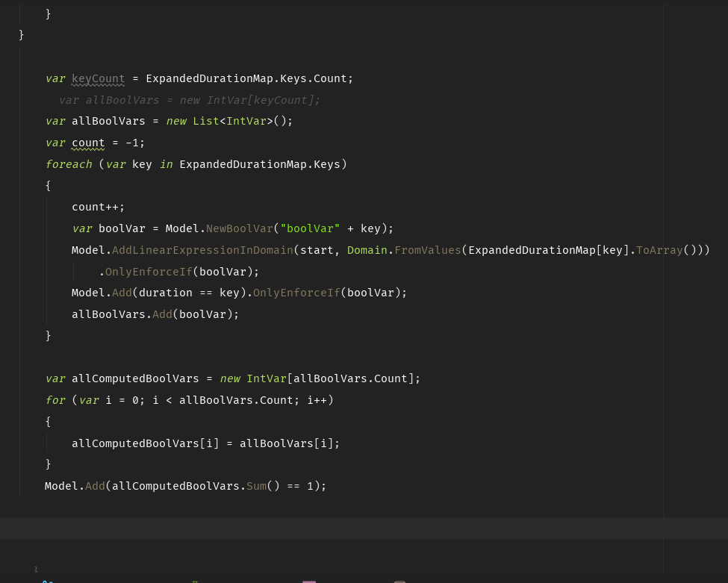Click the List<IntVar> type name
The width and height of the screenshot is (728, 583).
tap(233, 121)
